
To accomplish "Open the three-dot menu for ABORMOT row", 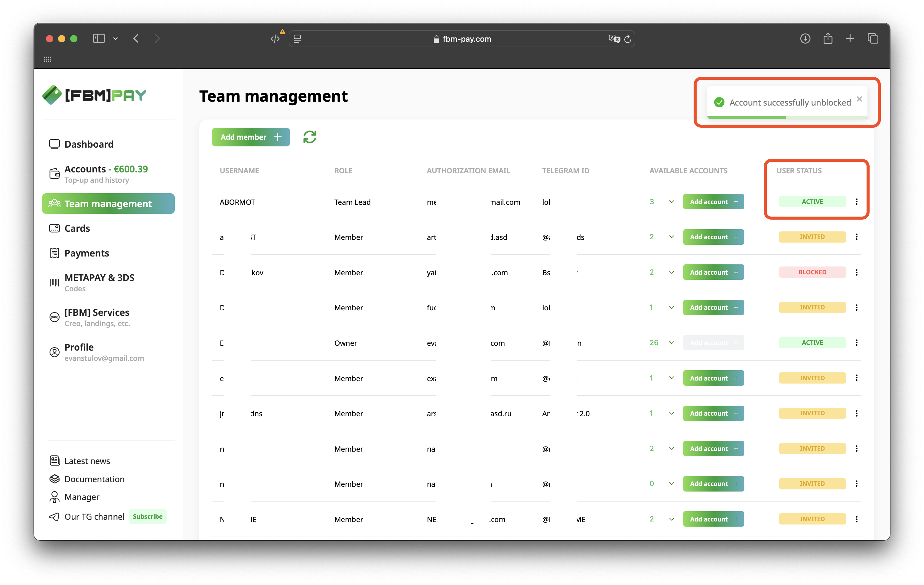I will coord(857,201).
